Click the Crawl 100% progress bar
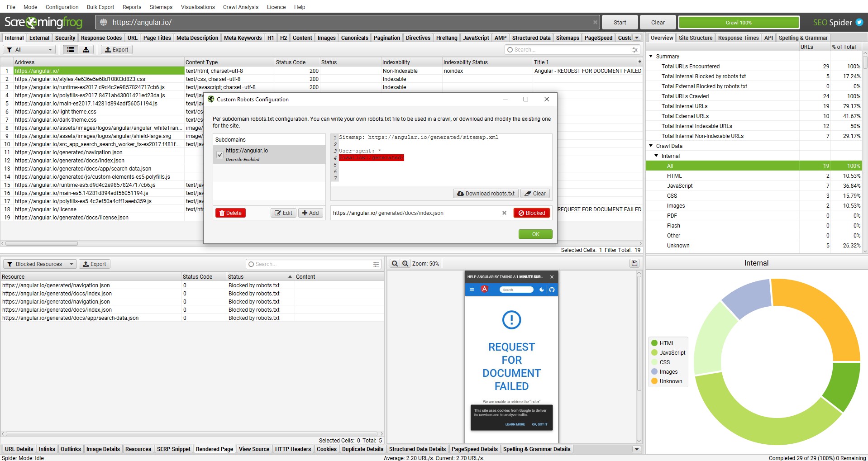868x461 pixels. (x=739, y=23)
